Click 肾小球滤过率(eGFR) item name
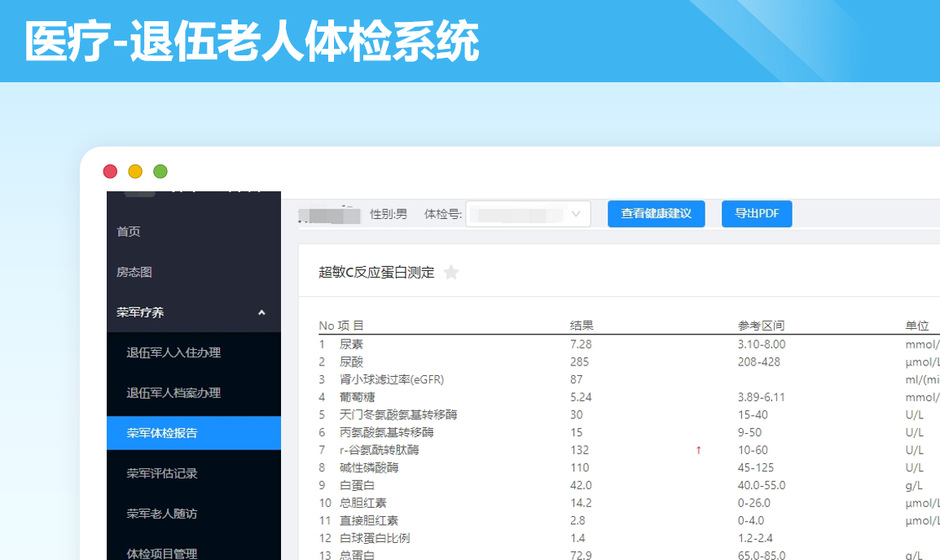The width and height of the screenshot is (940, 560). tap(392, 380)
